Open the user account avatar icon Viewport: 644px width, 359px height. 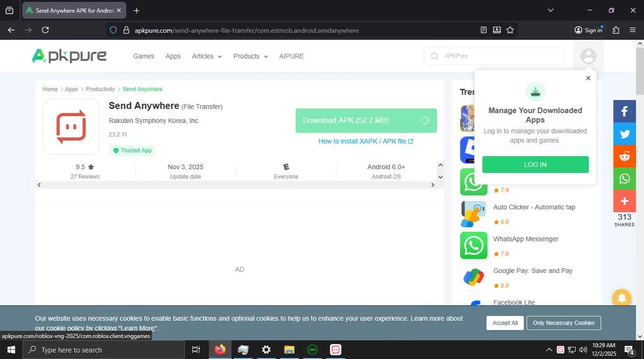coord(588,56)
